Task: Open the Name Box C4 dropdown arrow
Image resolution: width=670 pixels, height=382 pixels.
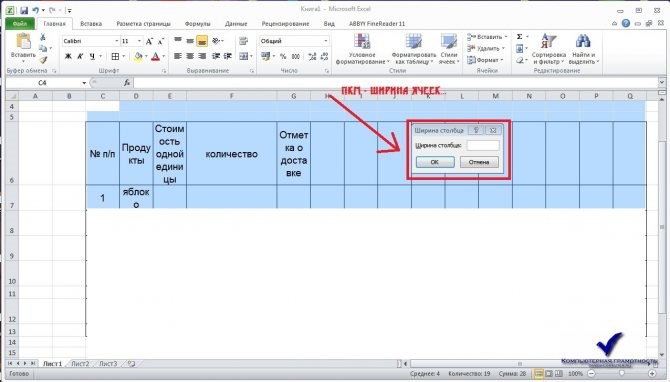Action: tap(84, 83)
